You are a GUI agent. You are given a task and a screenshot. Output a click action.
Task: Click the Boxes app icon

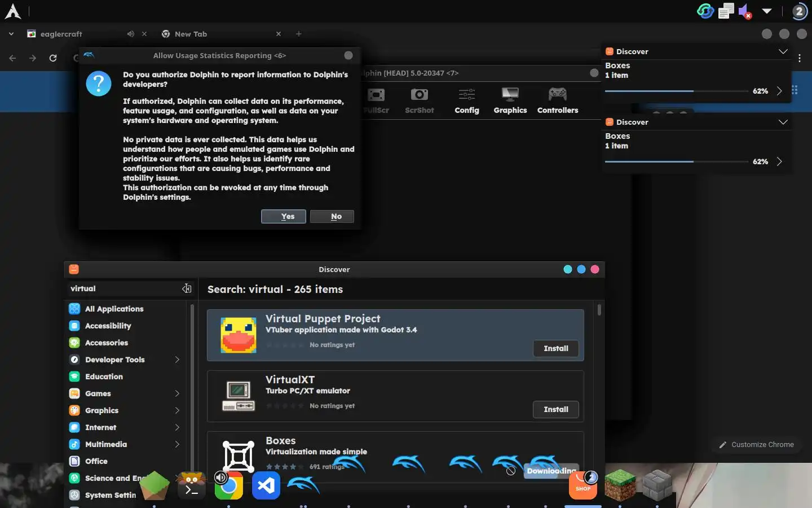tap(239, 457)
